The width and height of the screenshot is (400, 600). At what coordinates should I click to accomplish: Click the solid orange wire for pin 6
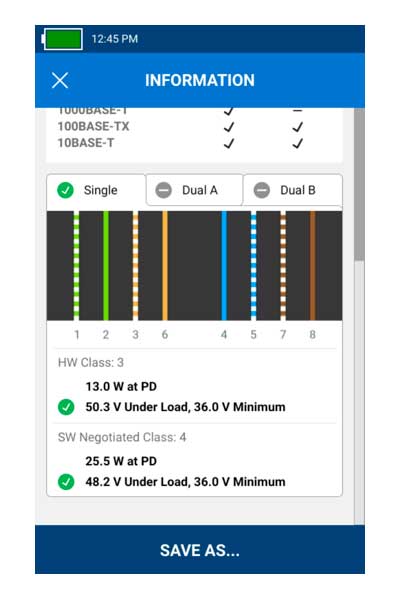[165, 266]
